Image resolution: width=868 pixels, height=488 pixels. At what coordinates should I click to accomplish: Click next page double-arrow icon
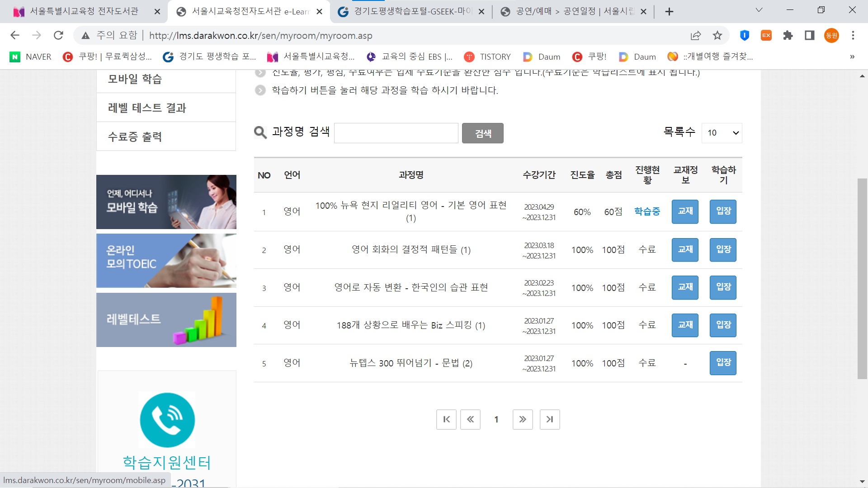click(523, 419)
